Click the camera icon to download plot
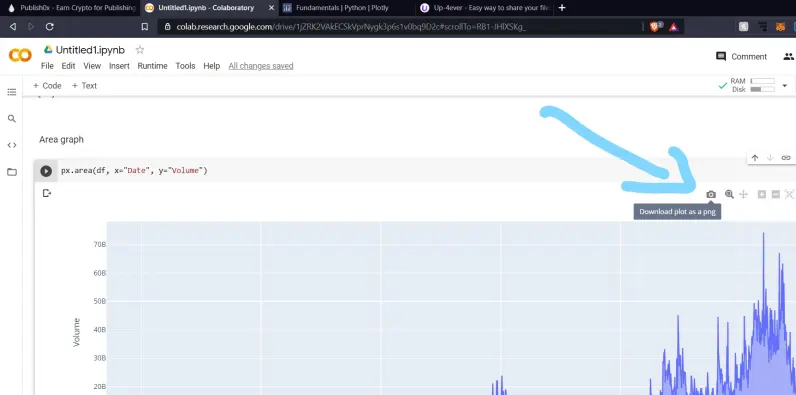 [x=711, y=194]
